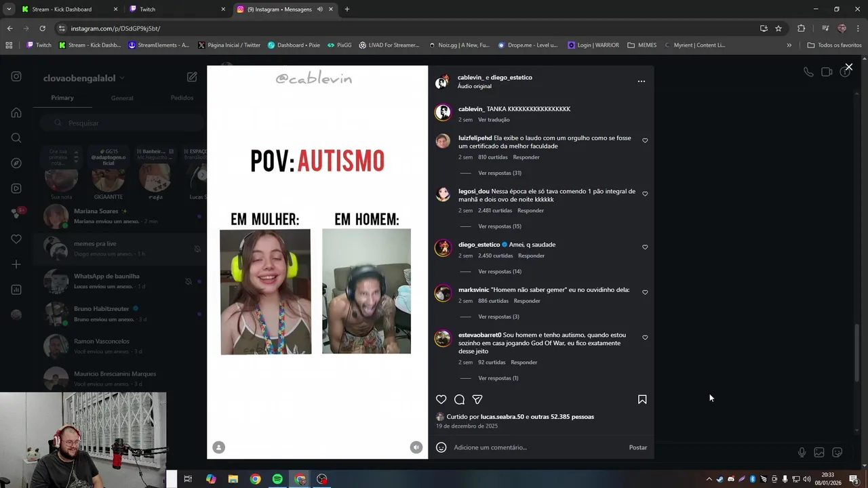The height and width of the screenshot is (488, 868).
Task: Show hidden system tray icons
Action: 709,479
